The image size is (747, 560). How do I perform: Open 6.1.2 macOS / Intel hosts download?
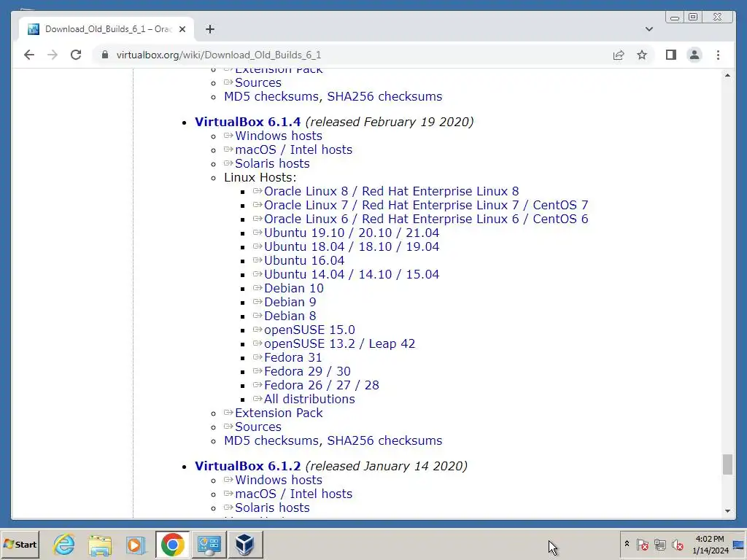click(x=293, y=494)
